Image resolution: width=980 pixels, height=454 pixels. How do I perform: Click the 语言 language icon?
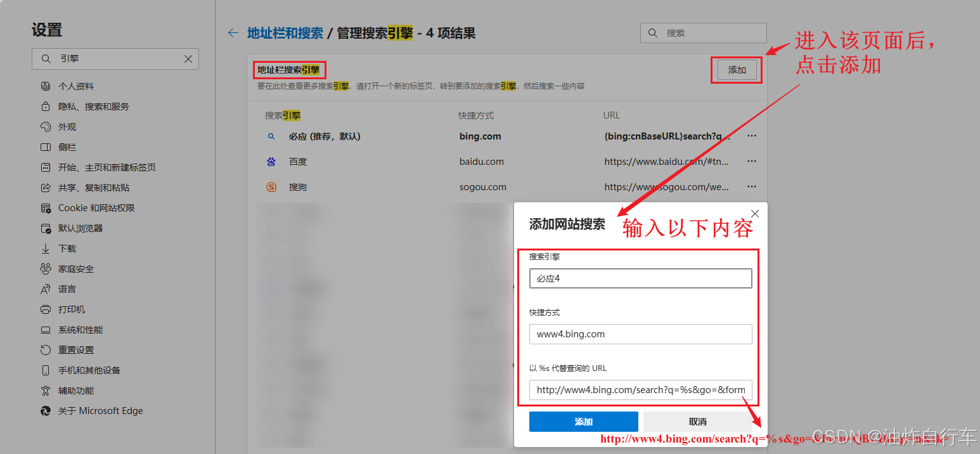coord(46,289)
